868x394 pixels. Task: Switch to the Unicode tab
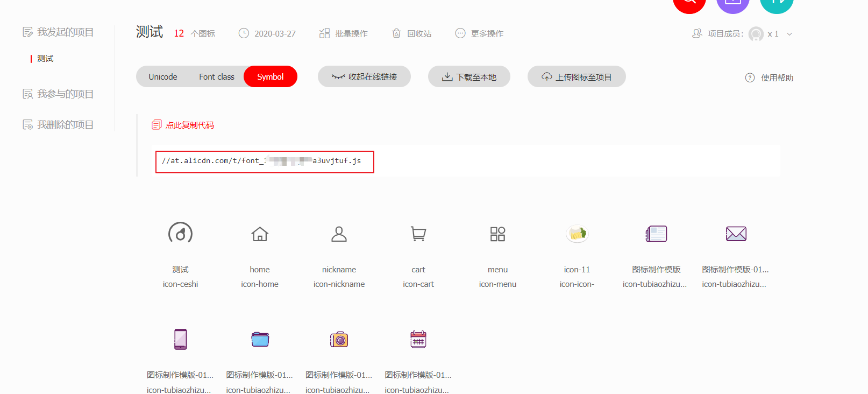point(163,76)
